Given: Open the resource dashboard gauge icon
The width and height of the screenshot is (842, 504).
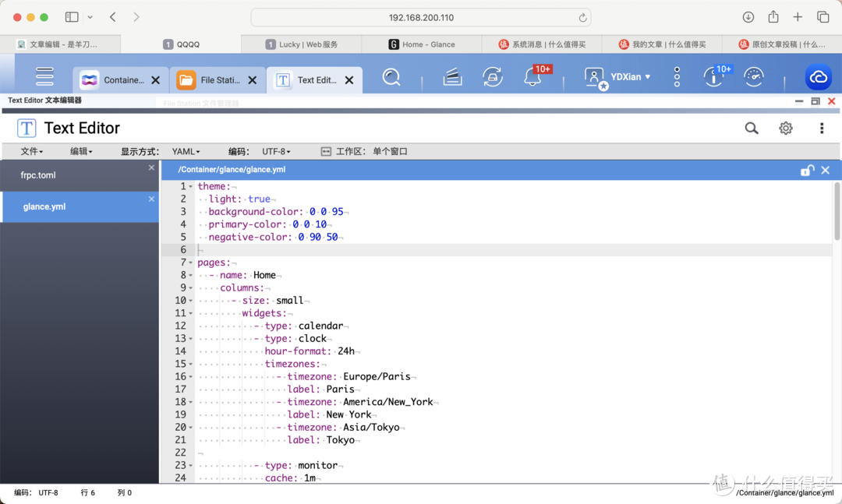Looking at the screenshot, I should 753,76.
